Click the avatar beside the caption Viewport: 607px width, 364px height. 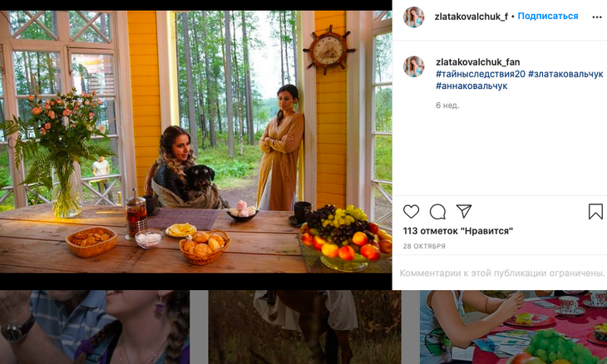tap(414, 66)
